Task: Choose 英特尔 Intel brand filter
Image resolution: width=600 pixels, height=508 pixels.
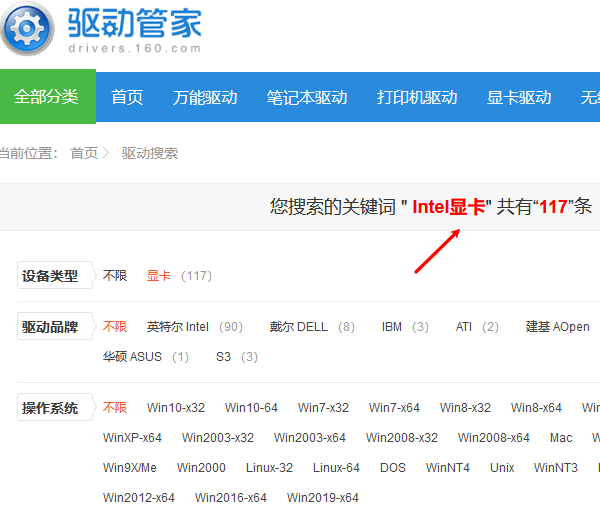Action: pyautogui.click(x=178, y=327)
